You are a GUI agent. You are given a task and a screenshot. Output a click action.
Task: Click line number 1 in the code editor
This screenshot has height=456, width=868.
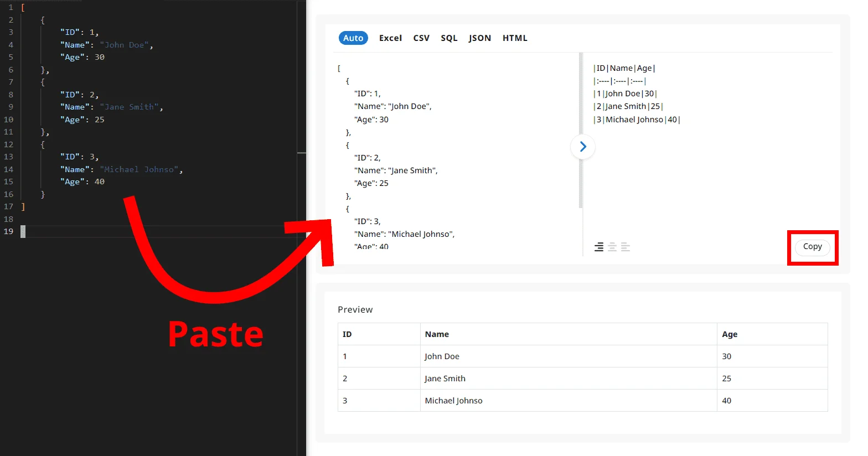(x=11, y=7)
